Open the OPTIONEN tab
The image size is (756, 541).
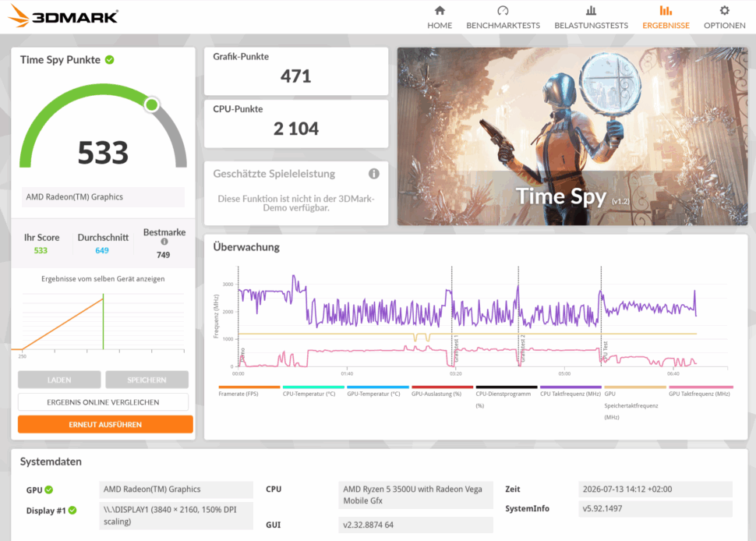point(724,17)
